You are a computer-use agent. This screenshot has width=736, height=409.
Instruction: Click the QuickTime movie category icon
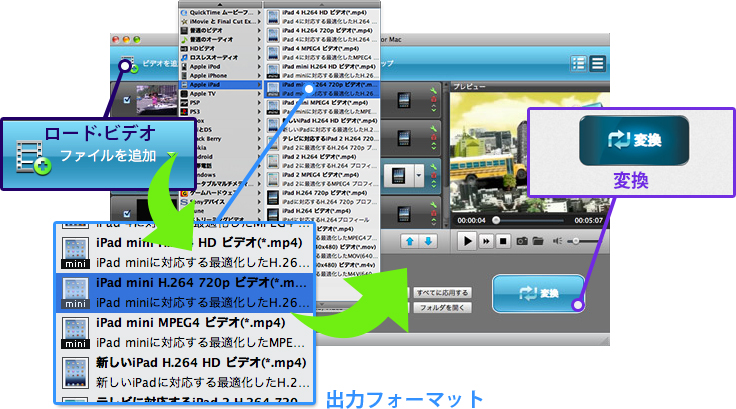184,13
